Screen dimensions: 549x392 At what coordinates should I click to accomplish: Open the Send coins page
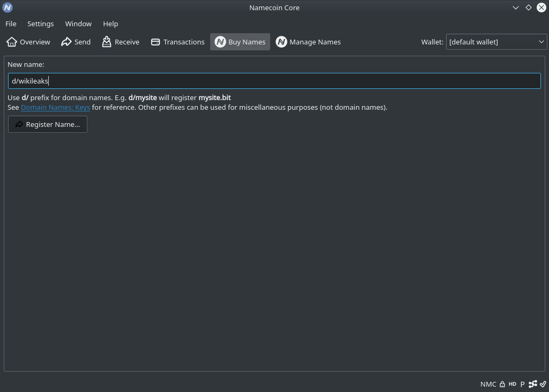pyautogui.click(x=76, y=42)
